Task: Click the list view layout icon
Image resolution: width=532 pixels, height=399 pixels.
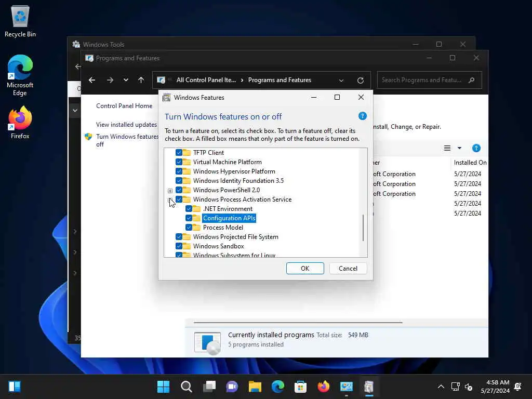Action: click(x=447, y=148)
